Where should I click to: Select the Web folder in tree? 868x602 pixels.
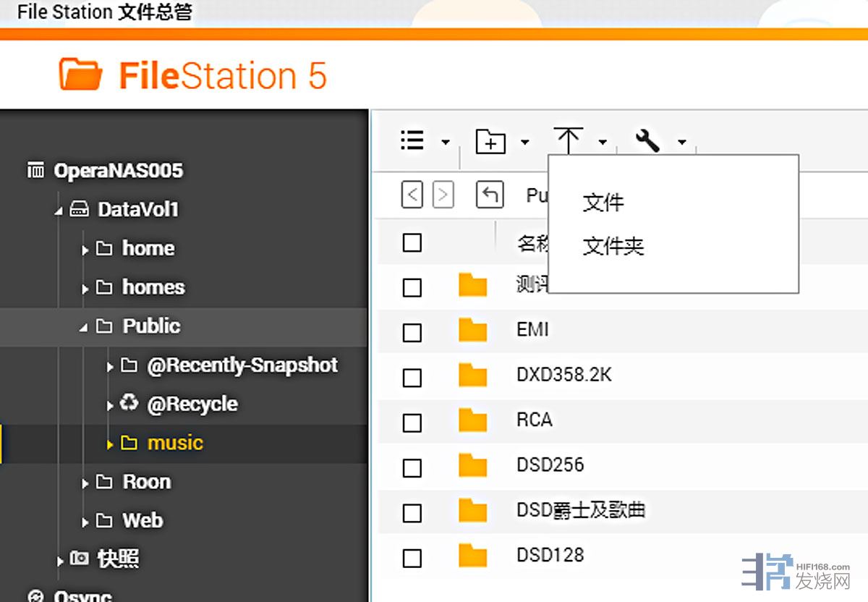(x=142, y=520)
